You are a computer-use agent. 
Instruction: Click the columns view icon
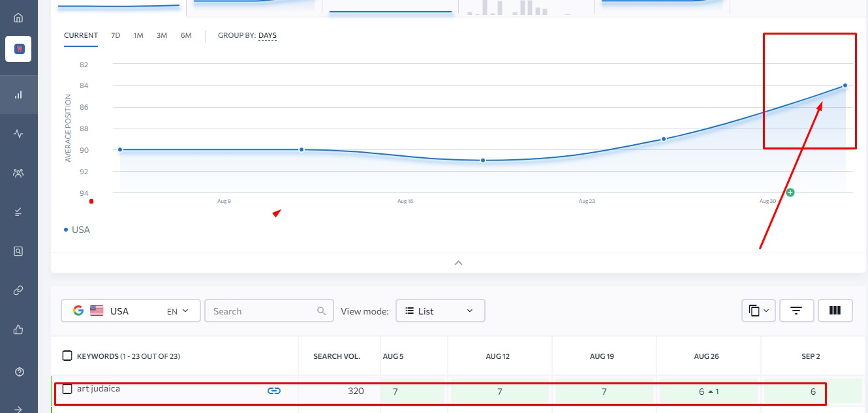click(835, 311)
